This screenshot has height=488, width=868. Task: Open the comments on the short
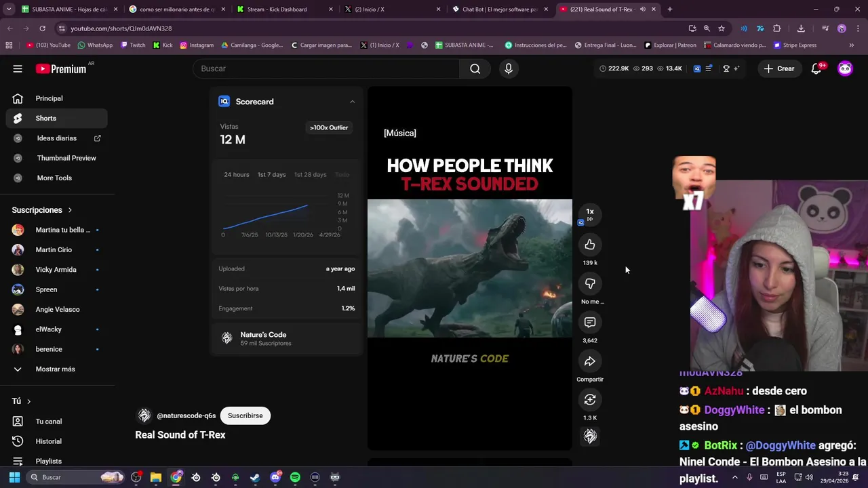click(x=590, y=323)
